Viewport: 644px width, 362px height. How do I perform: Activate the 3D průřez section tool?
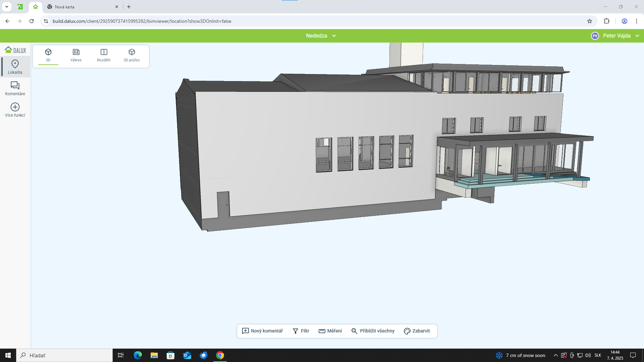pyautogui.click(x=131, y=55)
